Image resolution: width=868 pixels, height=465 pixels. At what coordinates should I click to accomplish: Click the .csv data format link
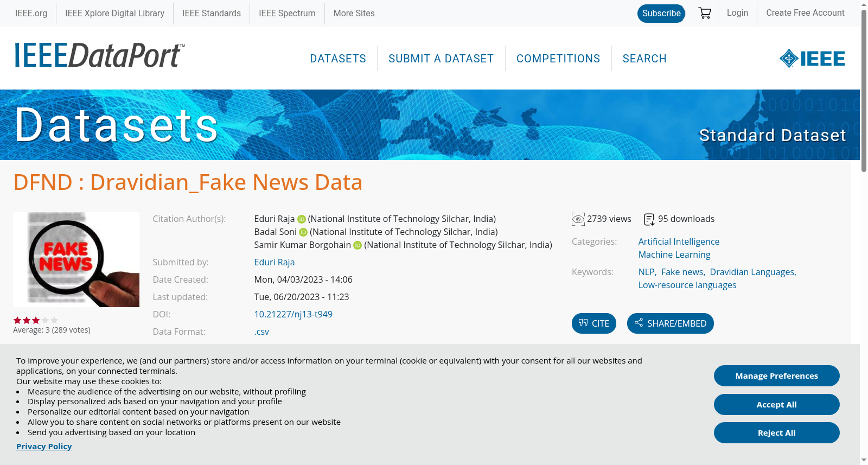point(261,332)
